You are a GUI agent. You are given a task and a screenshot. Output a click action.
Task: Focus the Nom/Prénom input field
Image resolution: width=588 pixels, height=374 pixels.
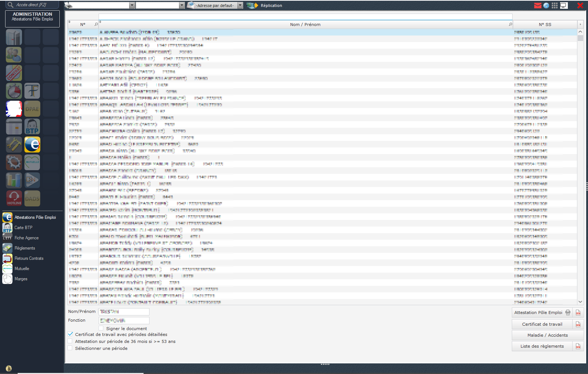[124, 311]
